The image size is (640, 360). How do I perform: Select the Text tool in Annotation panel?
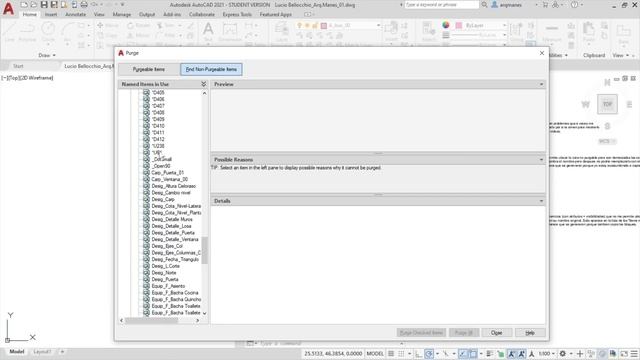pos(208,31)
